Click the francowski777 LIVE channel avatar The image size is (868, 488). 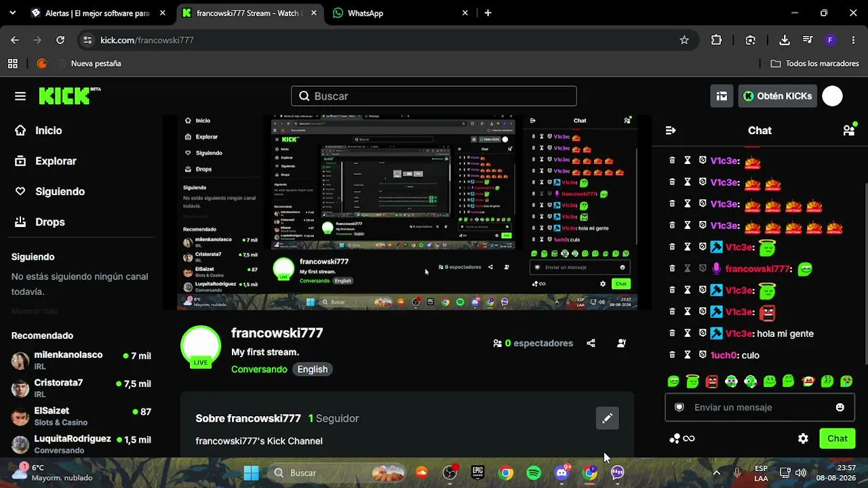coord(201,346)
